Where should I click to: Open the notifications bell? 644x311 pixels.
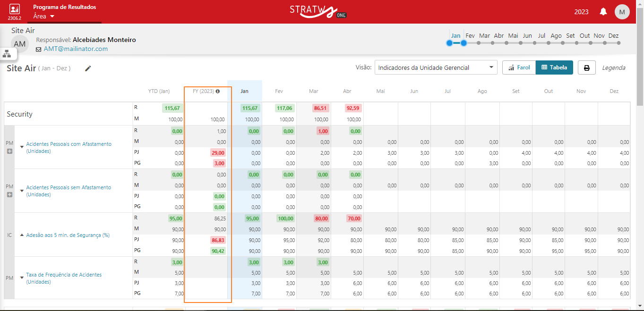pyautogui.click(x=603, y=12)
